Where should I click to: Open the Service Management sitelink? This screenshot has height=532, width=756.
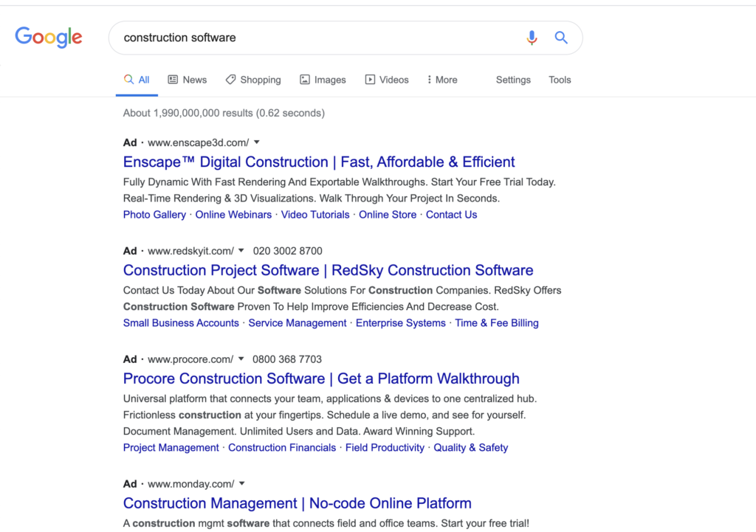[x=298, y=323]
